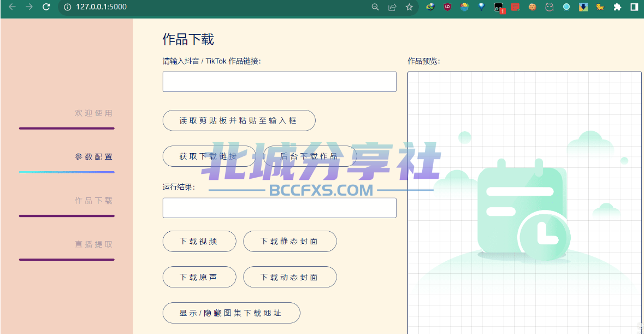This screenshot has height=334, width=644.
Task: Bookmark this page with the star icon
Action: point(409,7)
